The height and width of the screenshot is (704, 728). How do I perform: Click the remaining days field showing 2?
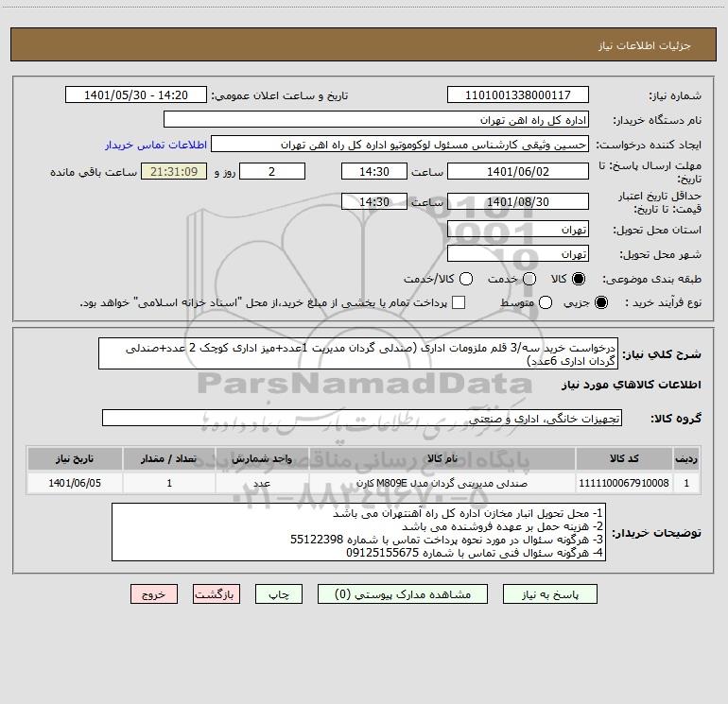272,171
